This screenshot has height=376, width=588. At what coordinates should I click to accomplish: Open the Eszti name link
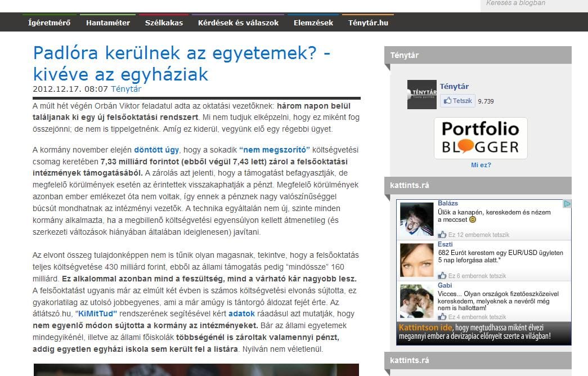click(x=445, y=244)
